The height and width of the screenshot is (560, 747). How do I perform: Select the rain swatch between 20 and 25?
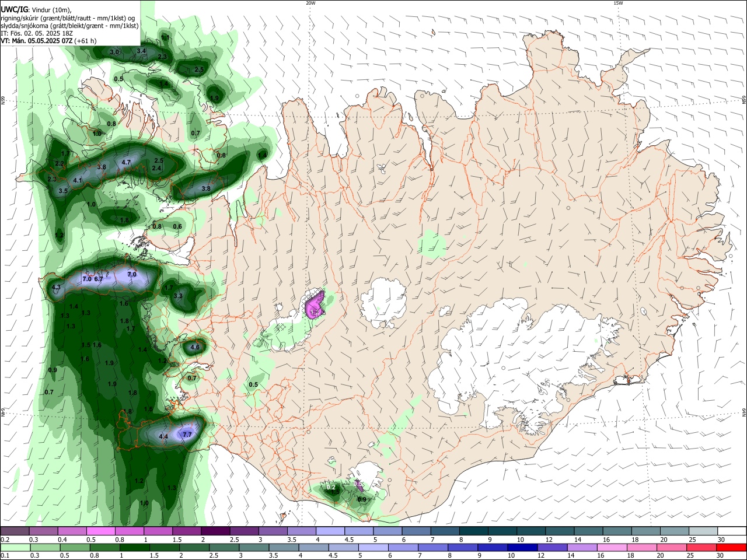tap(672, 547)
